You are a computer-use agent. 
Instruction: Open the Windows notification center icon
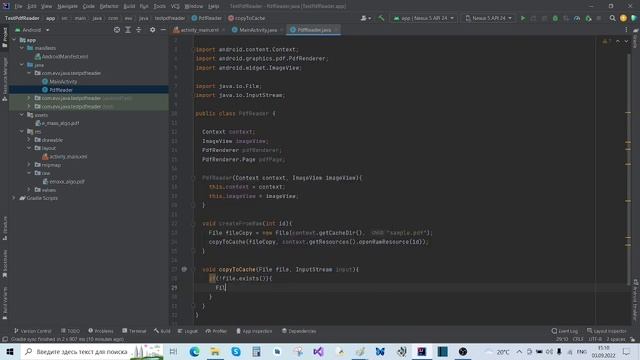627,351
